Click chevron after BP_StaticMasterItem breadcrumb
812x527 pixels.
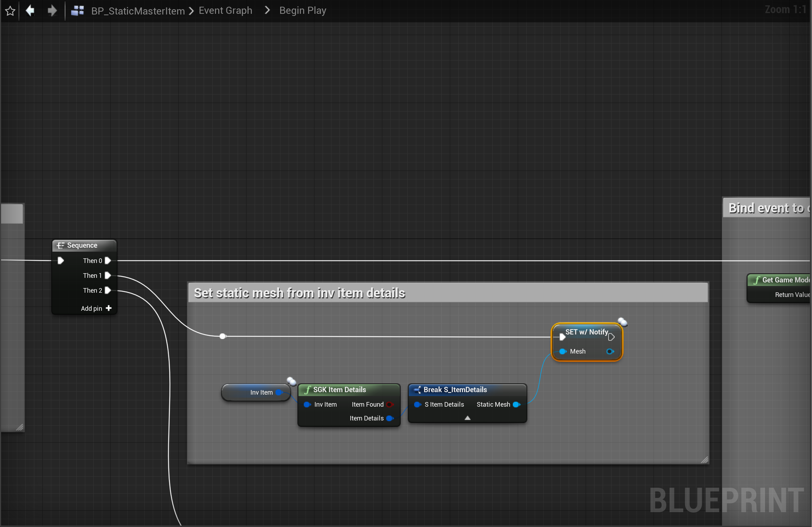point(191,11)
